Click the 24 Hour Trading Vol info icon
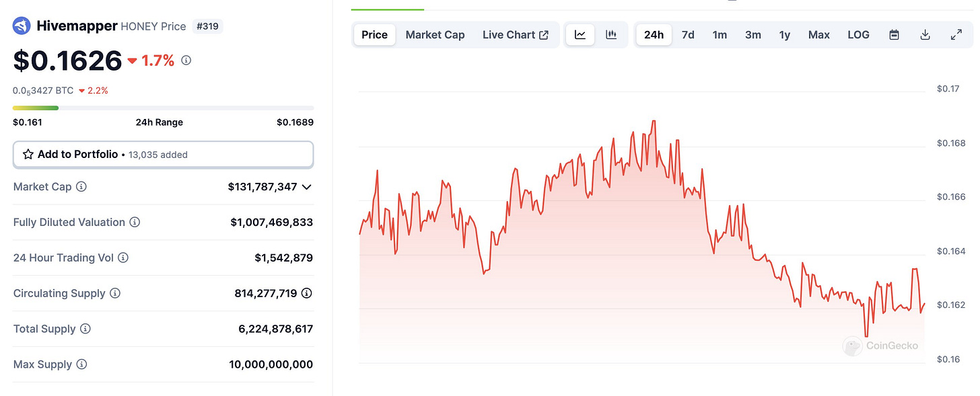 click(123, 258)
